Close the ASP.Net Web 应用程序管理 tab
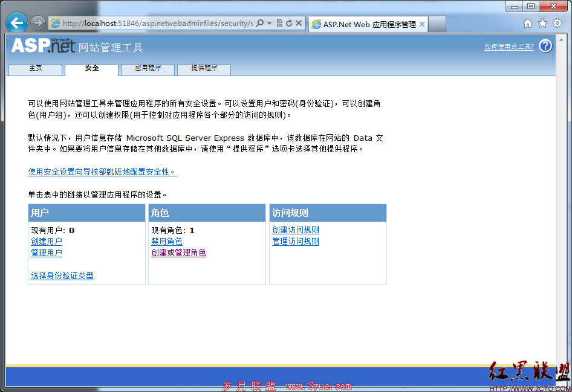The width and height of the screenshot is (572, 392). pos(422,24)
